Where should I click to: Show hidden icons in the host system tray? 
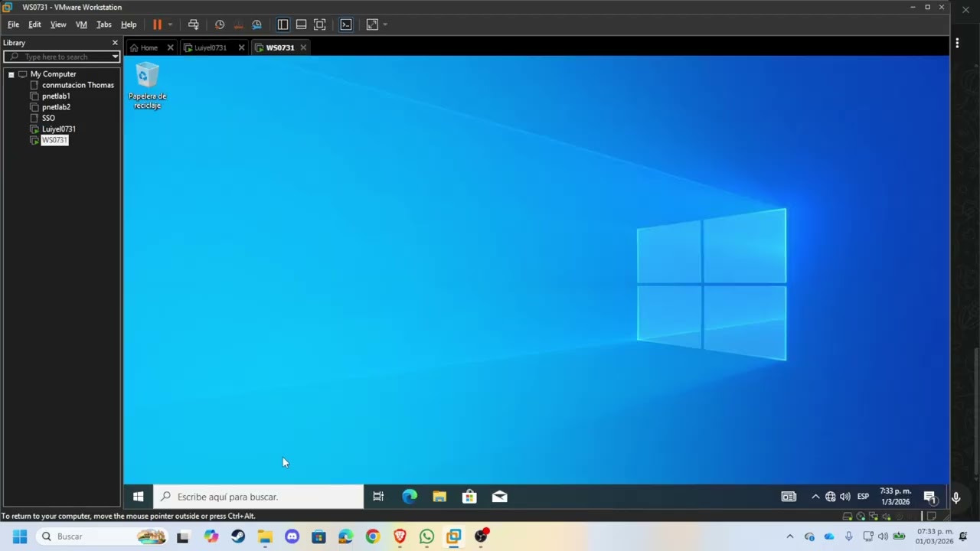click(790, 536)
